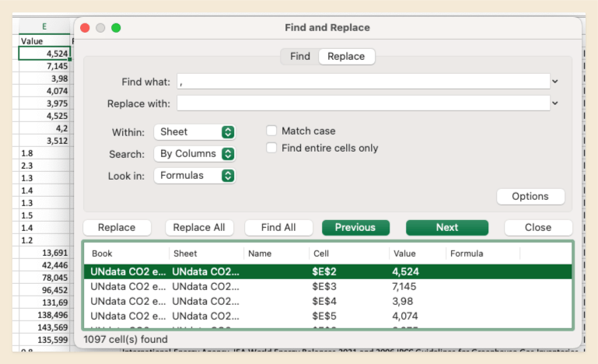
Task: Click the green zoom window button
Action: click(116, 28)
